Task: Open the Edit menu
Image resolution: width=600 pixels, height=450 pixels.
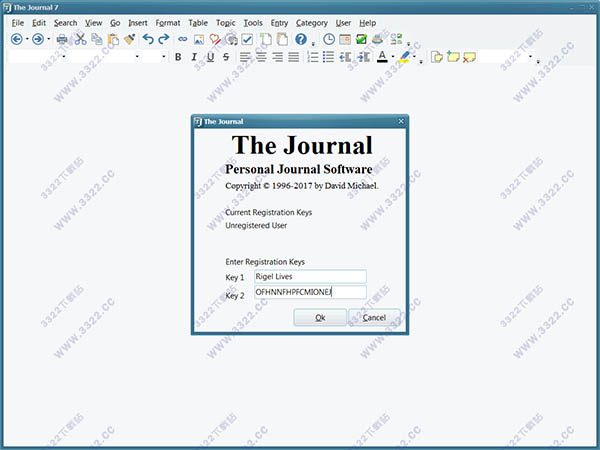Action: click(39, 23)
